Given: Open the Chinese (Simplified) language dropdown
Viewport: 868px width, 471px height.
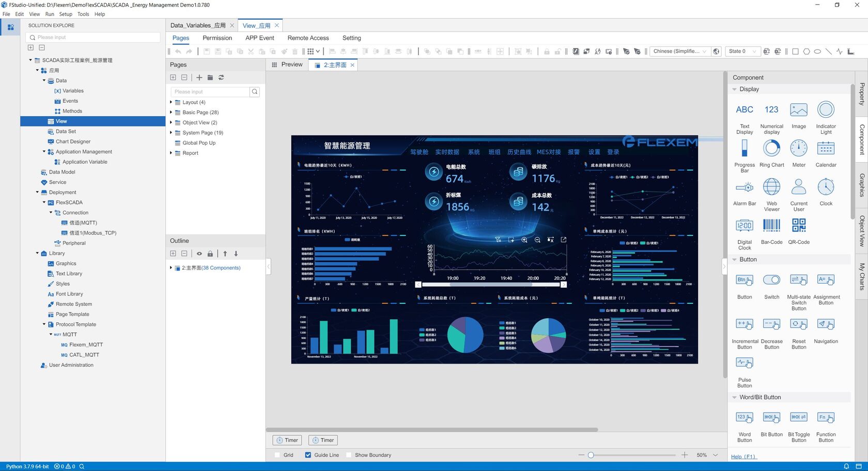Looking at the screenshot, I should coord(679,51).
